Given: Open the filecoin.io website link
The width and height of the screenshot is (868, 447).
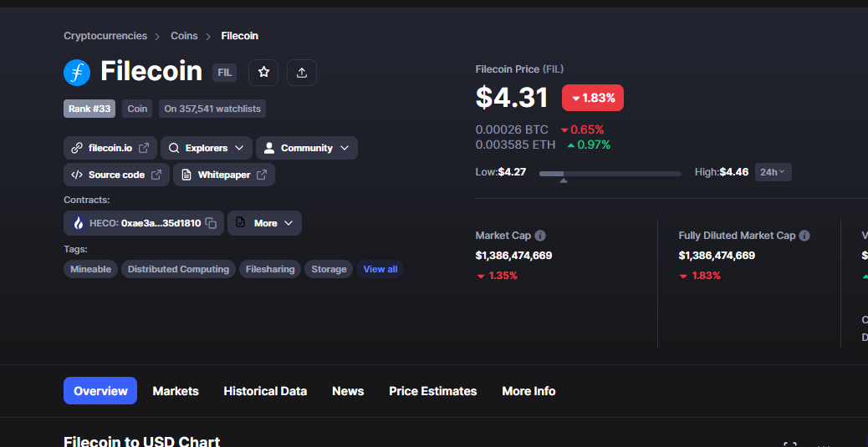Looking at the screenshot, I should point(110,148).
